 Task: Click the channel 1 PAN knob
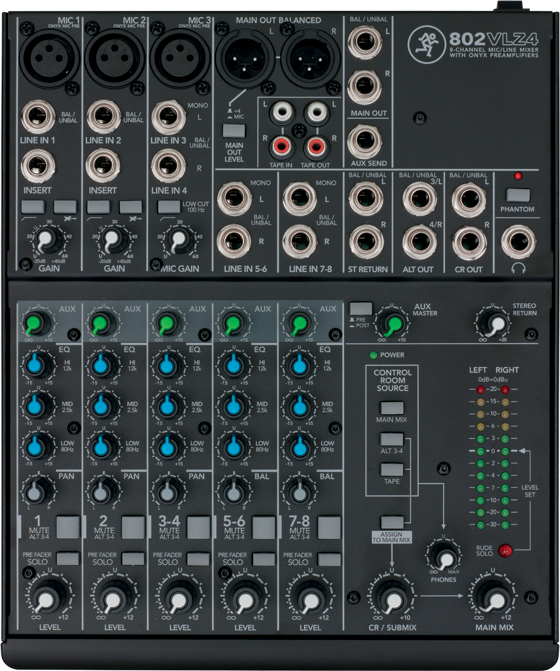tap(36, 491)
